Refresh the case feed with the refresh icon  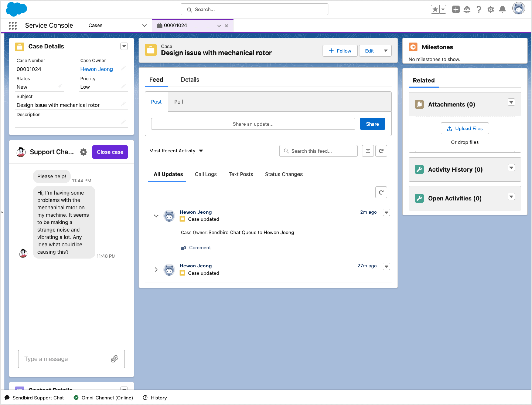click(381, 151)
